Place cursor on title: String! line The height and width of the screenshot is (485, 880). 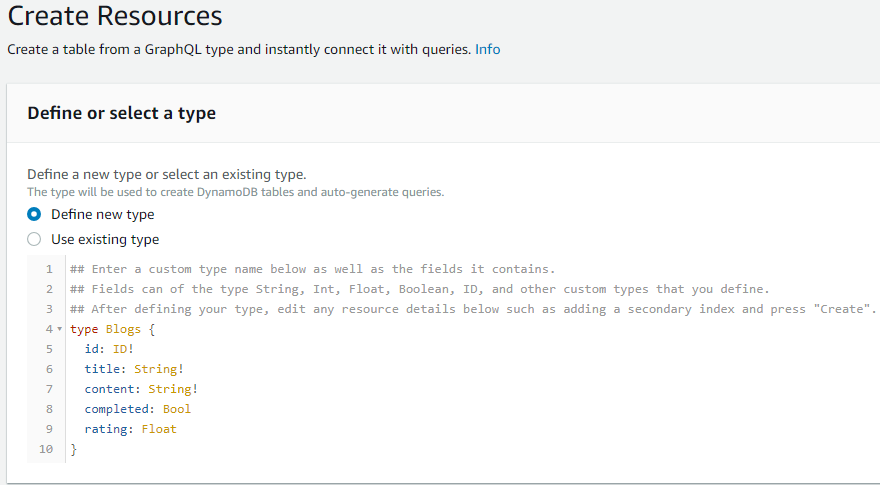[x=134, y=369]
